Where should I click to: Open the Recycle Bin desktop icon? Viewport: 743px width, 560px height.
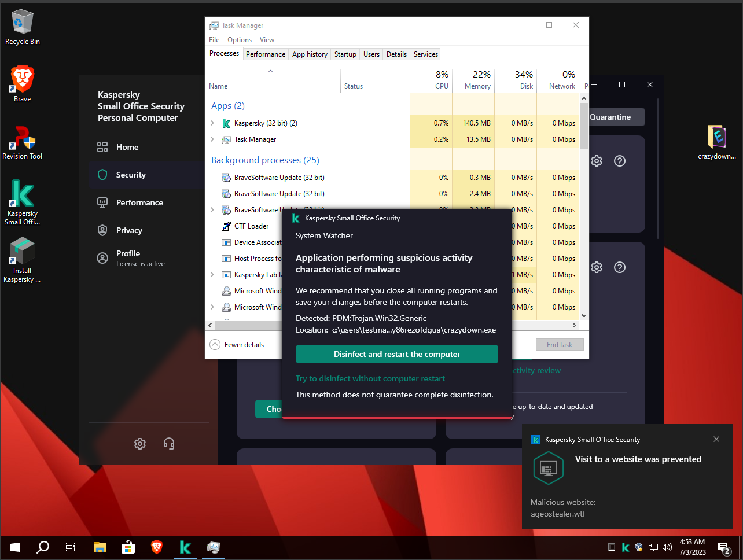point(22,27)
